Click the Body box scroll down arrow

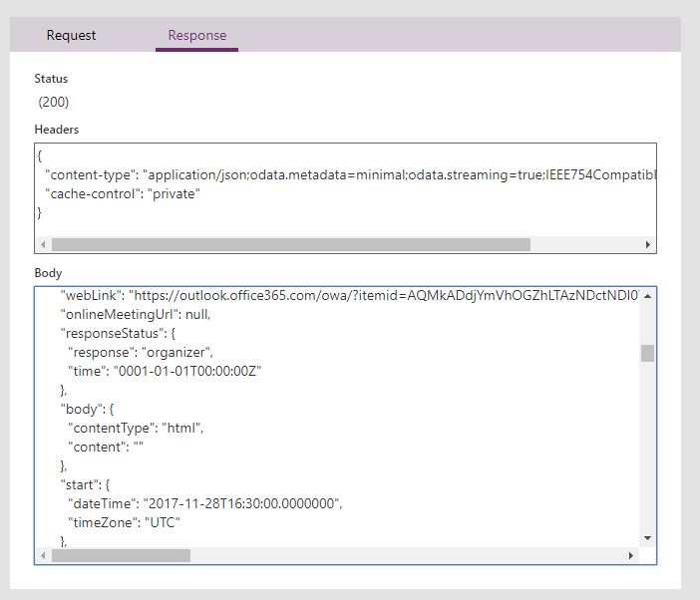click(648, 538)
